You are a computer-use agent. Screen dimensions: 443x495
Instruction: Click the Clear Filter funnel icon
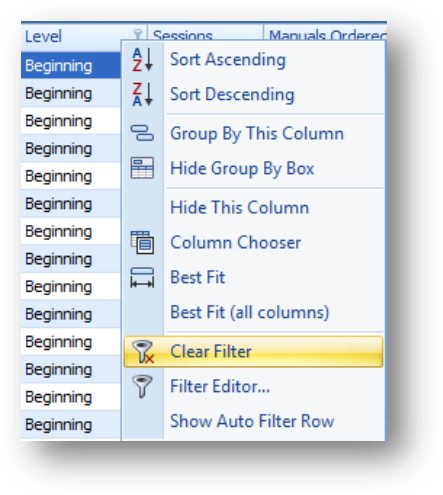(x=143, y=352)
